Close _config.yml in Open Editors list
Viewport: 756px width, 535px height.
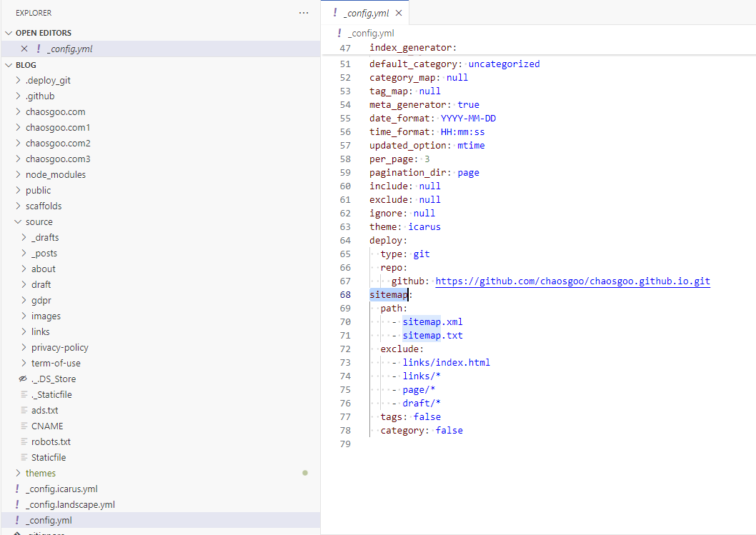click(x=24, y=49)
